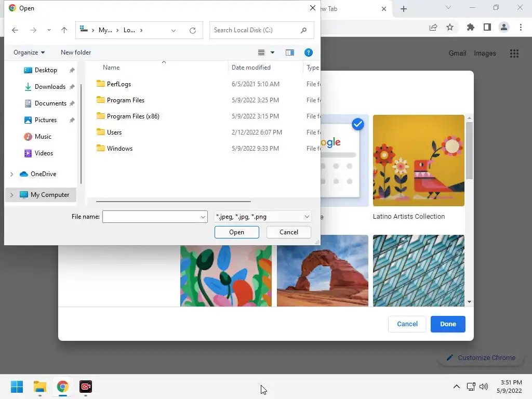Viewport: 532px width, 399px height.
Task: Open Images link in Chrome
Action: coord(485,54)
